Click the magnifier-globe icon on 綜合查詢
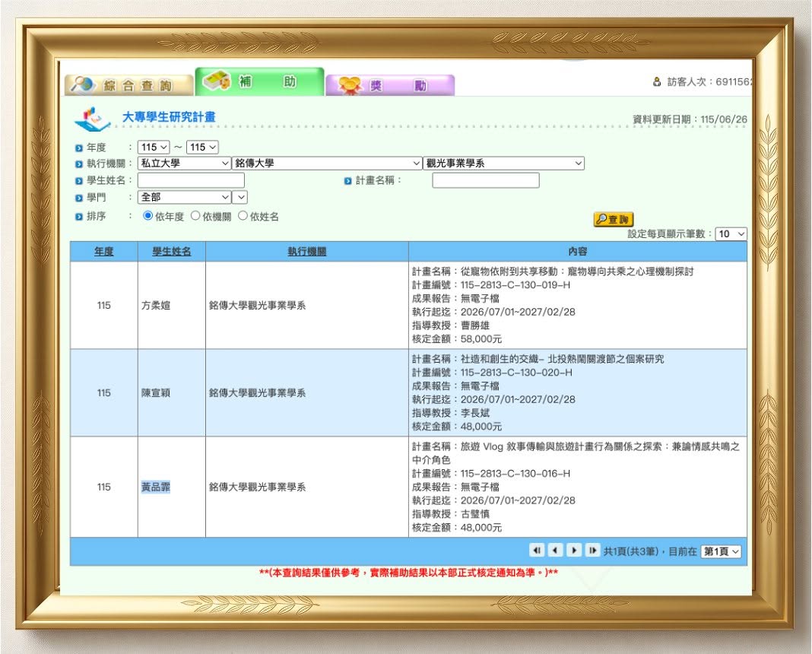 pos(84,84)
